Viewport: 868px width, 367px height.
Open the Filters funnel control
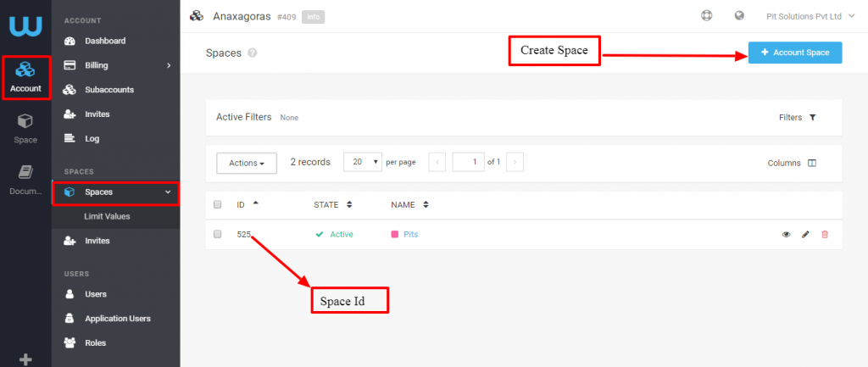(798, 117)
